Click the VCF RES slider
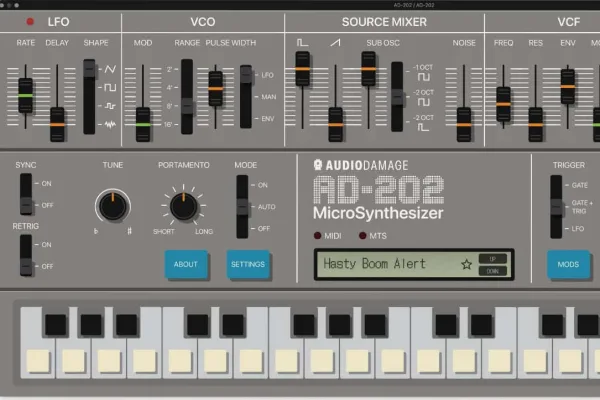This screenshot has height=400, width=600. click(x=535, y=125)
